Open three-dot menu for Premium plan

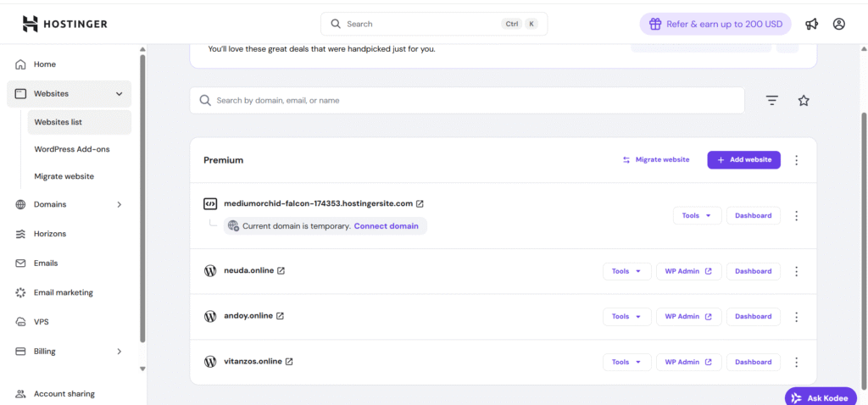[x=796, y=160]
